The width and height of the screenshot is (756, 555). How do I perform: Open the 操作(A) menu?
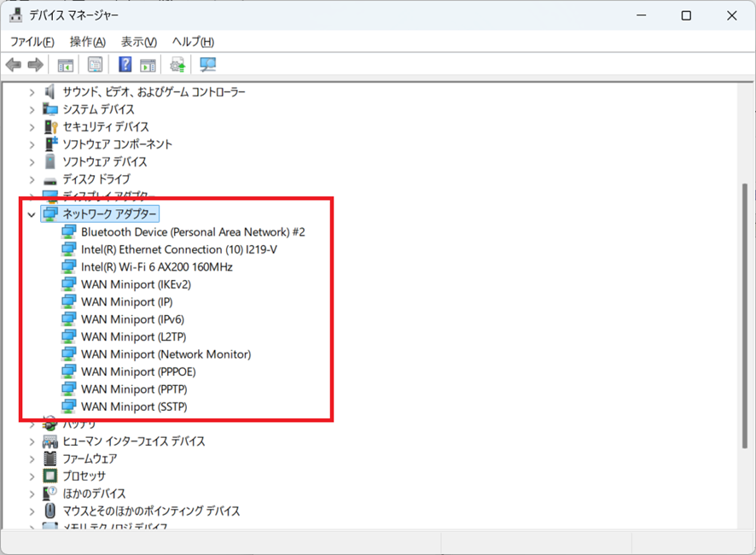pyautogui.click(x=87, y=42)
